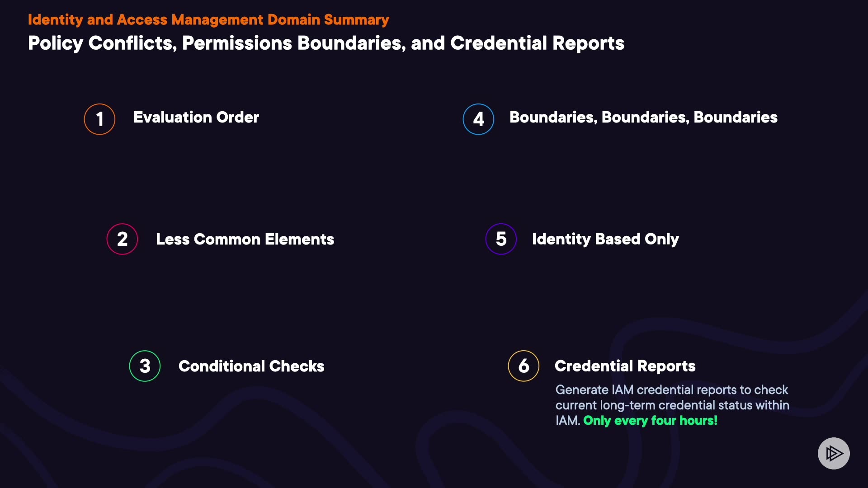Viewport: 868px width, 488px height.
Task: Select the green number 3 circle
Action: 145,366
